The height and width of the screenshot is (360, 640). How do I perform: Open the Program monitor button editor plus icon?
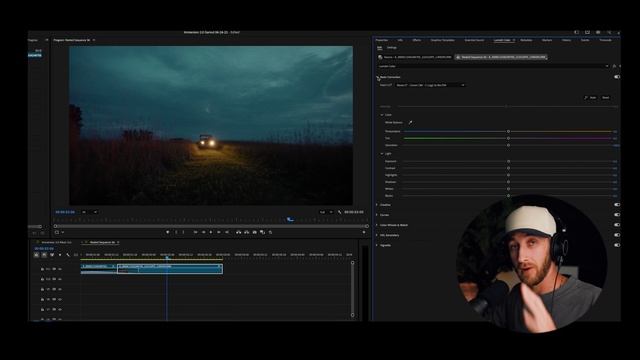364,232
